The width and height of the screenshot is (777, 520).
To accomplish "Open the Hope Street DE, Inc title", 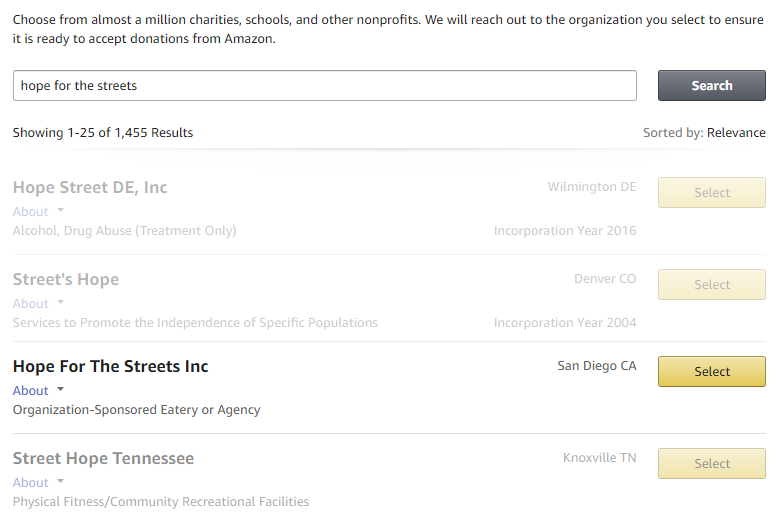I will 90,187.
